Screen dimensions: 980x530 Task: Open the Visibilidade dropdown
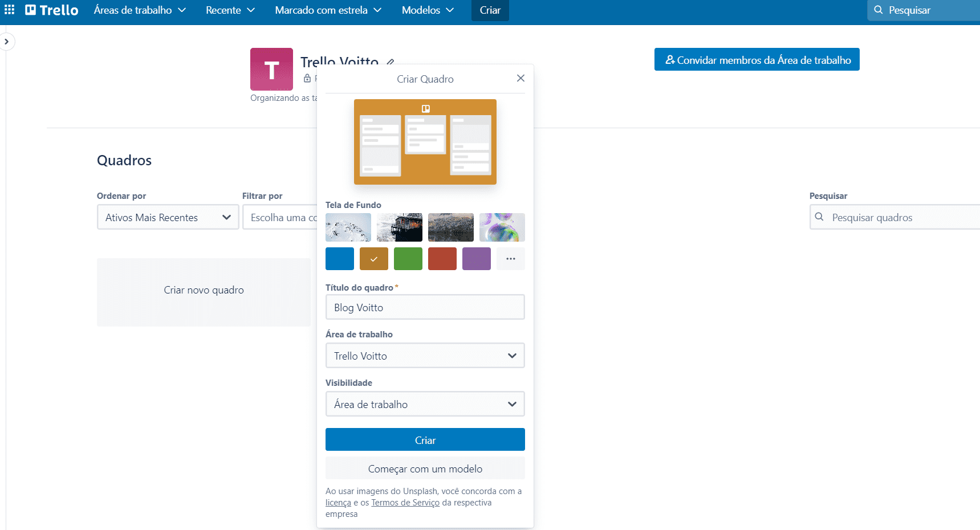click(425, 404)
